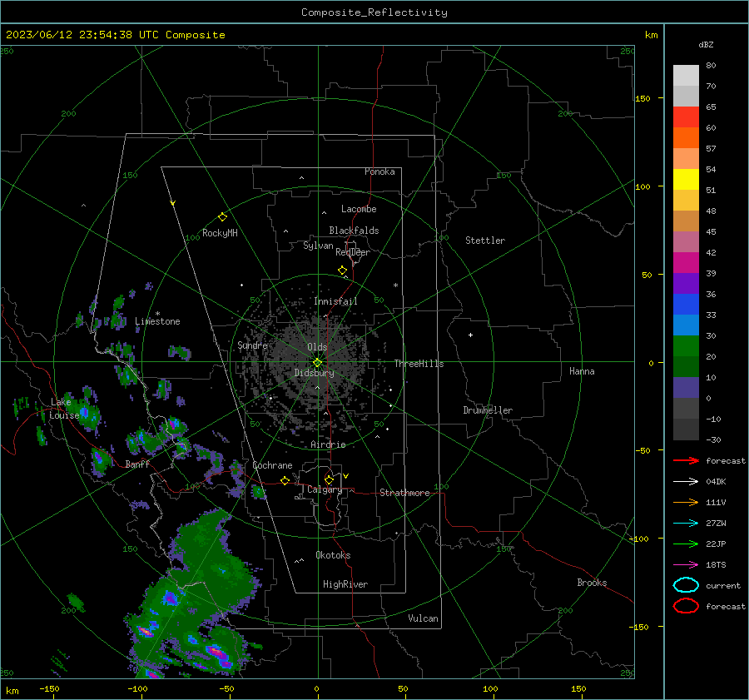Select the Sundre label
Viewport: 749px width, 700px height.
point(252,345)
